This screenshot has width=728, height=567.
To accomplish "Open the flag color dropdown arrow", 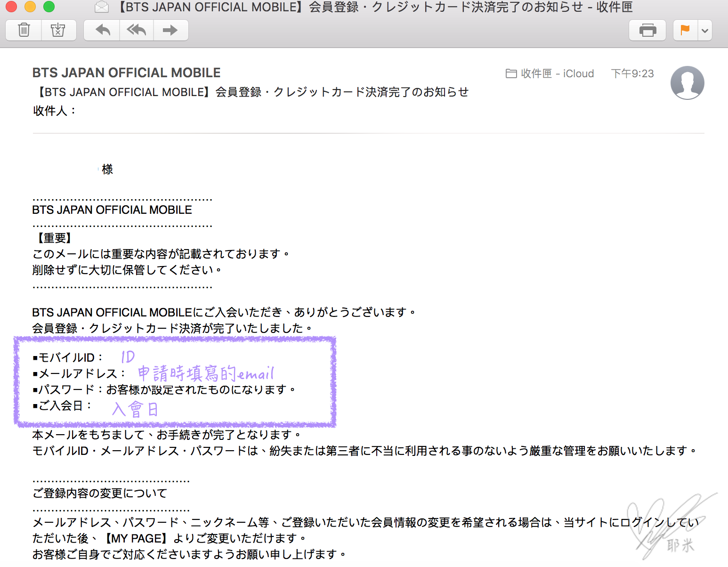I will (705, 31).
